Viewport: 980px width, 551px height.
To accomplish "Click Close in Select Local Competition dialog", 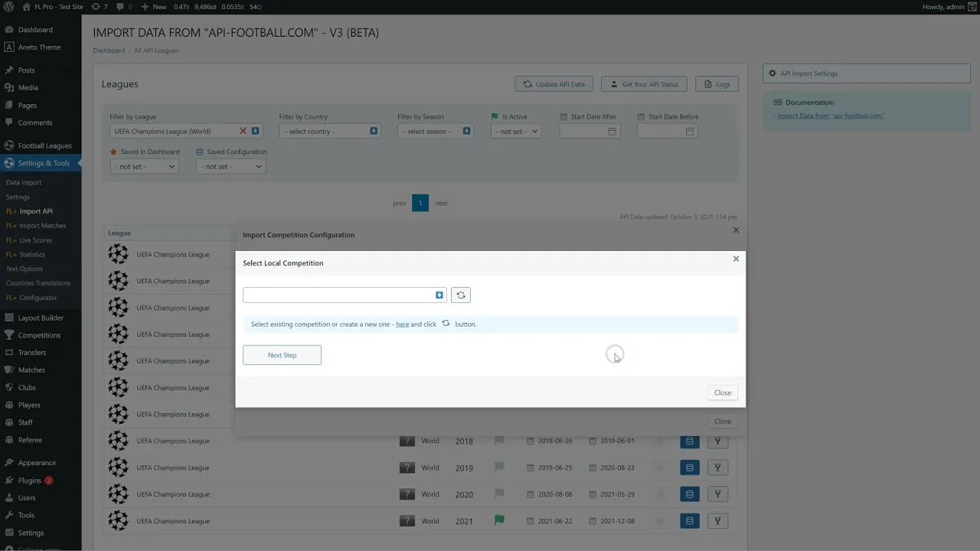I will pyautogui.click(x=723, y=393).
